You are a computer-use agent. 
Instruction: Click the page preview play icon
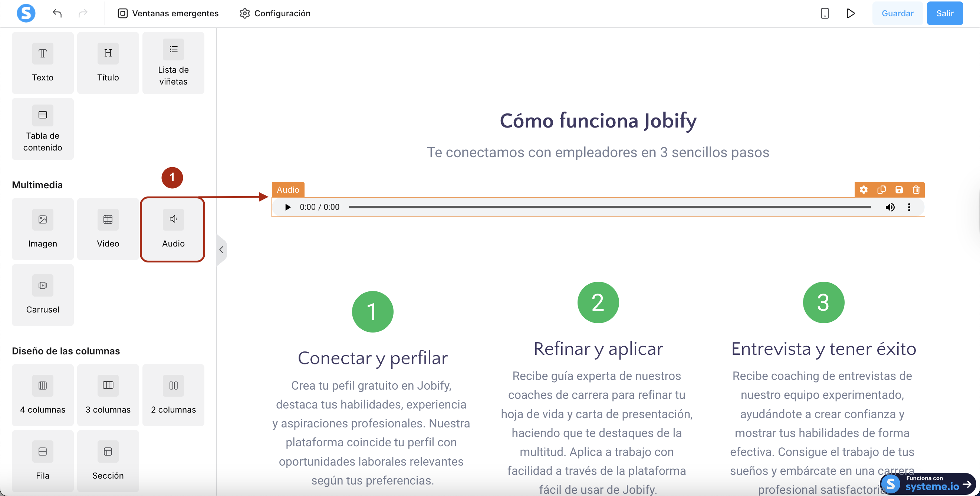tap(851, 13)
